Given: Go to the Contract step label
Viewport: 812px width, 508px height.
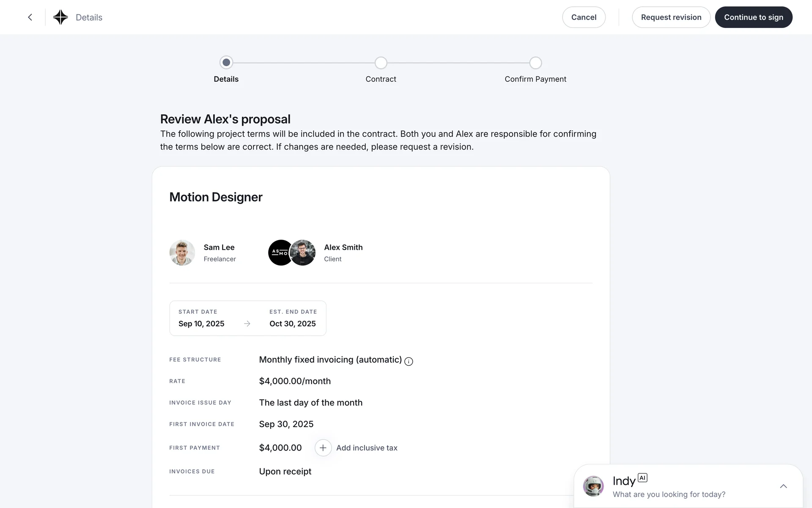Looking at the screenshot, I should click(x=381, y=79).
